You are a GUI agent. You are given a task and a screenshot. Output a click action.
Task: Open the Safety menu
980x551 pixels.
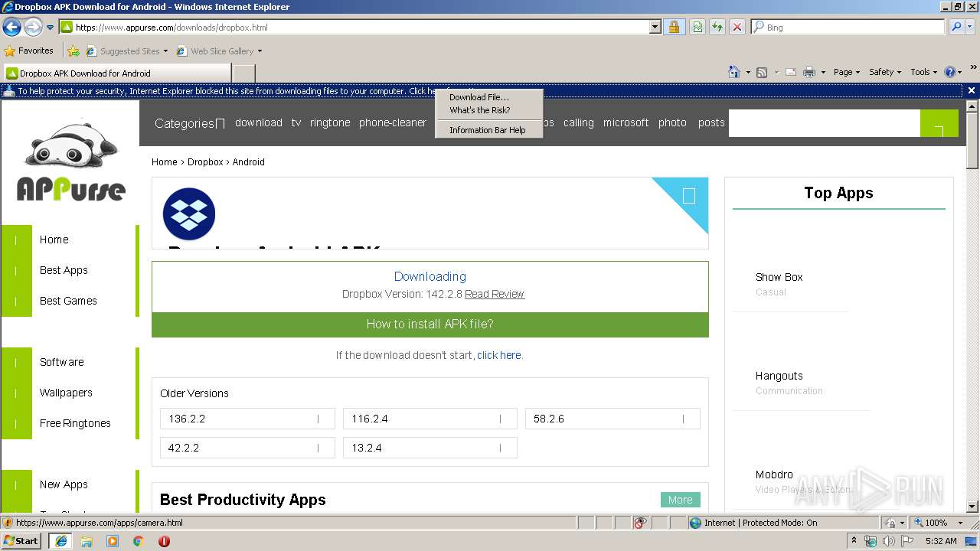[885, 72]
